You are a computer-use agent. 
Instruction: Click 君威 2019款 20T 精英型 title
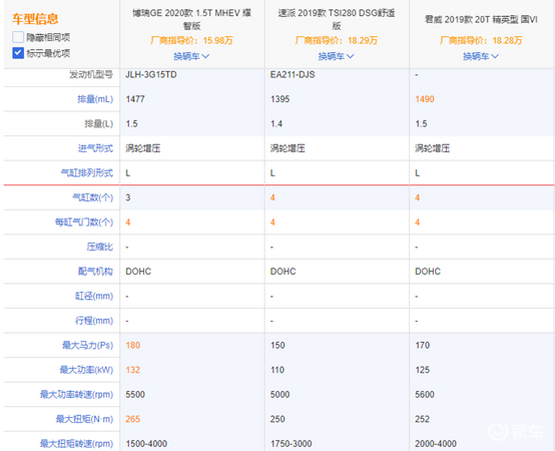pos(481,19)
